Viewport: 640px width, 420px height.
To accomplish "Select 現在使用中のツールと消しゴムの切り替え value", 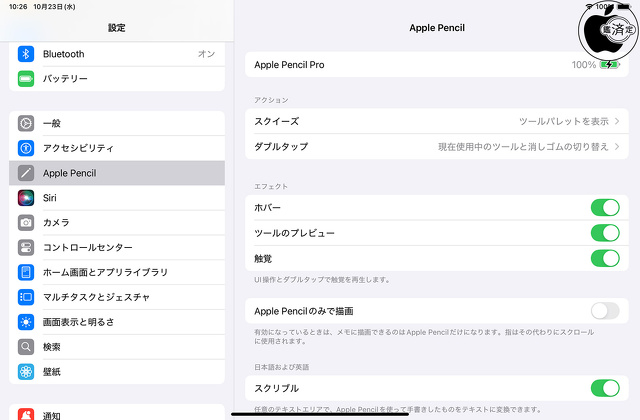I will [x=523, y=147].
